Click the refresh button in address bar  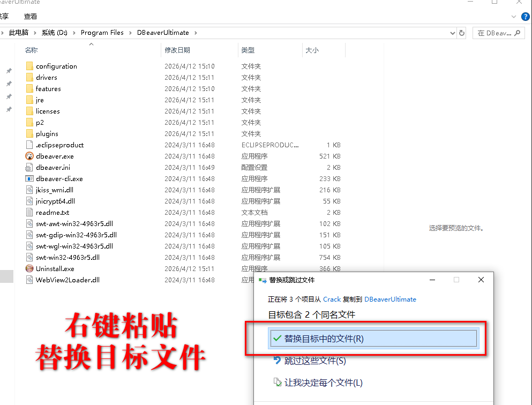[x=461, y=33]
